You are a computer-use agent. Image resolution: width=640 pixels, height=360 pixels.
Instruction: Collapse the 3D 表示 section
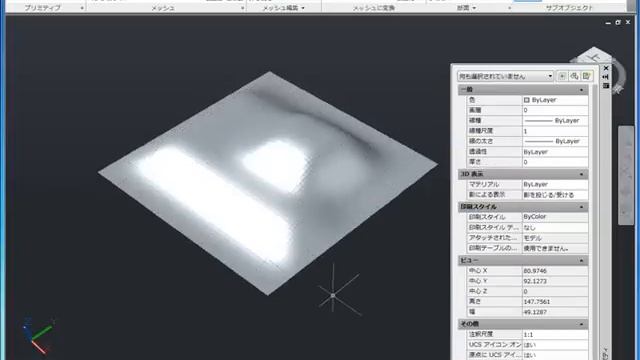coord(582,174)
